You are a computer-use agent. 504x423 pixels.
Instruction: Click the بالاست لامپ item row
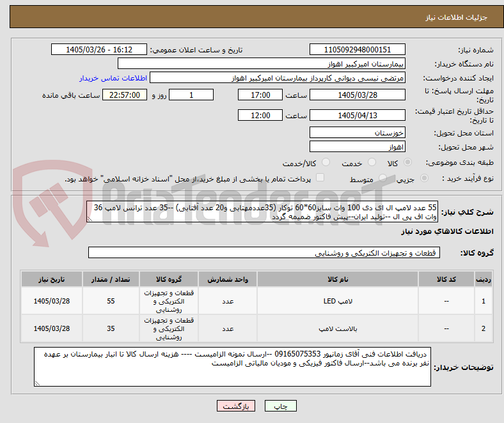coord(257,328)
